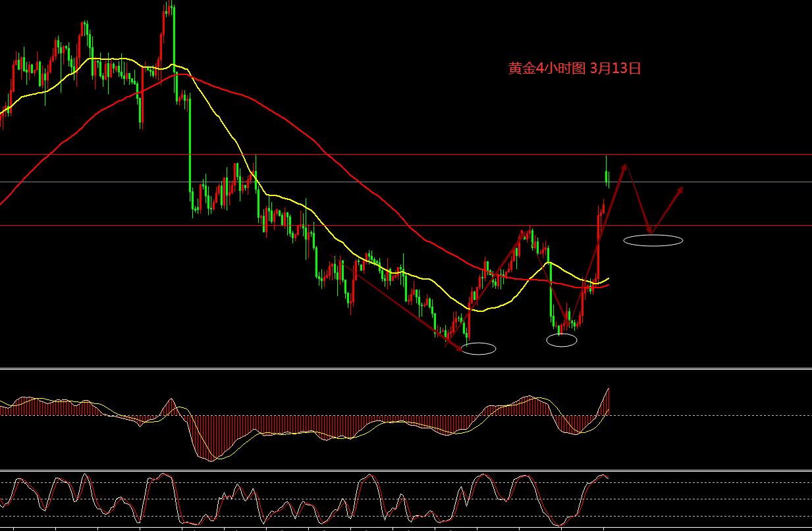Select the middle white ellipse at second bottom

pyautogui.click(x=562, y=340)
